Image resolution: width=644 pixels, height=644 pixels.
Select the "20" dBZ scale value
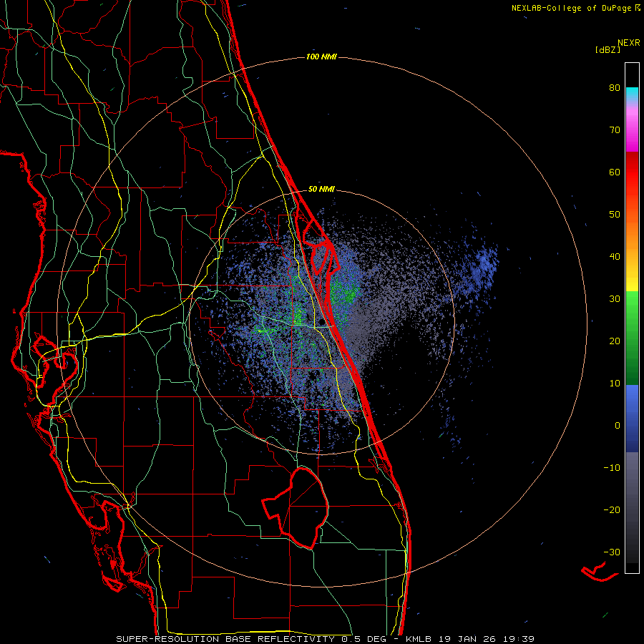(615, 341)
